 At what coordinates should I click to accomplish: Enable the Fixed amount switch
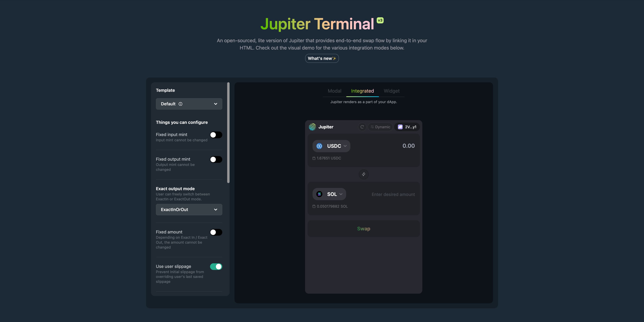[x=216, y=232]
